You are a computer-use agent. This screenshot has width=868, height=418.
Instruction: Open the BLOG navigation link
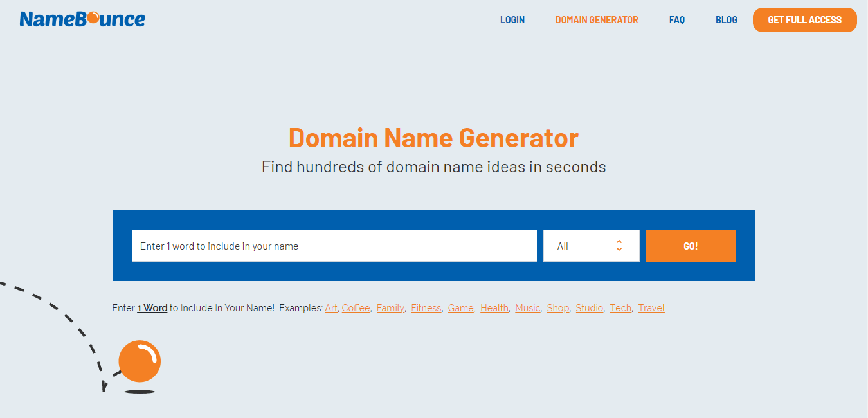click(x=727, y=20)
